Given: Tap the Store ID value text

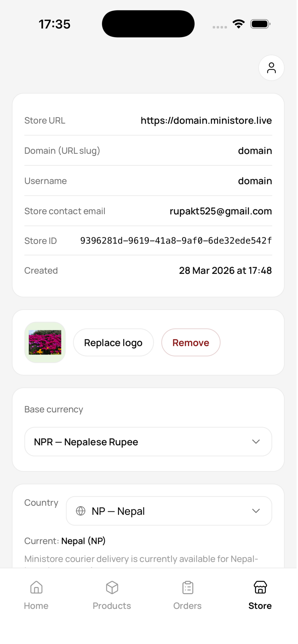Looking at the screenshot, I should point(177,242).
